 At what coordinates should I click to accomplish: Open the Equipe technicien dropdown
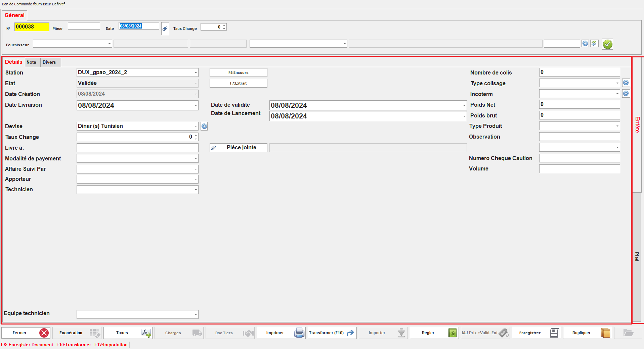pos(196,314)
